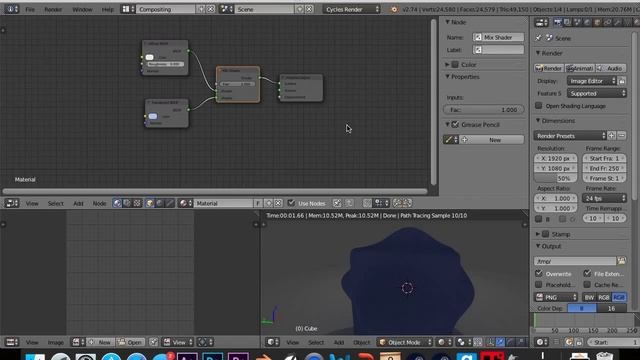Select the compositing nodes tree type icon

[127, 203]
